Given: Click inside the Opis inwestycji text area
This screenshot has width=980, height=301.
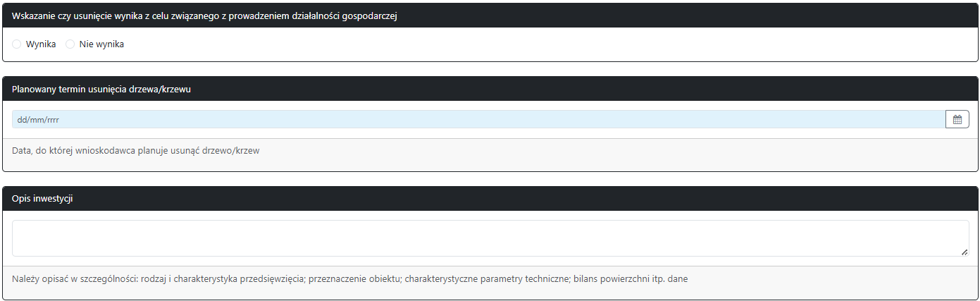Looking at the screenshot, I should point(490,238).
